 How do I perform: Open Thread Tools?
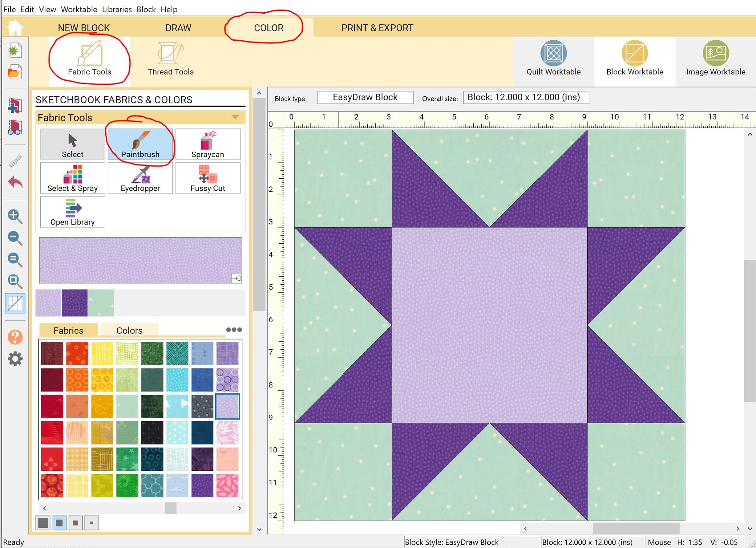tap(170, 57)
